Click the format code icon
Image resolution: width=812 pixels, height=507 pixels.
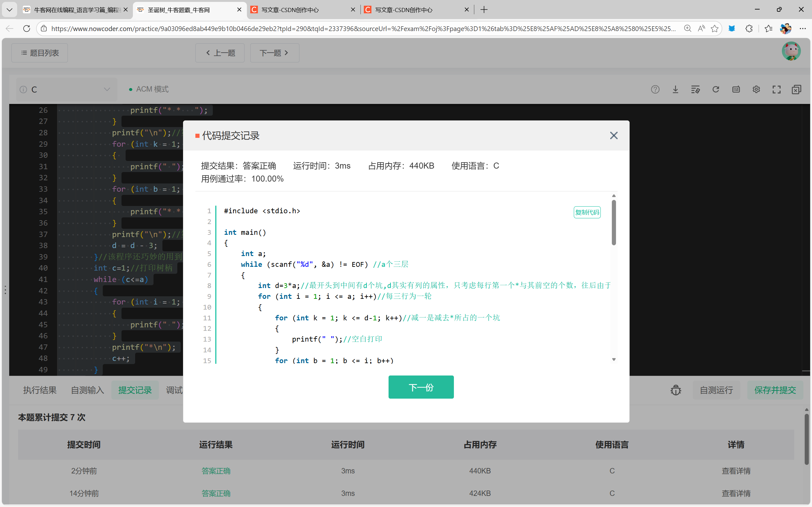point(695,90)
